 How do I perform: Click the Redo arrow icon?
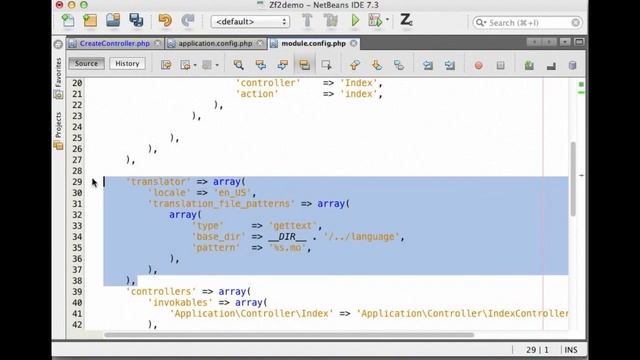tap(188, 20)
